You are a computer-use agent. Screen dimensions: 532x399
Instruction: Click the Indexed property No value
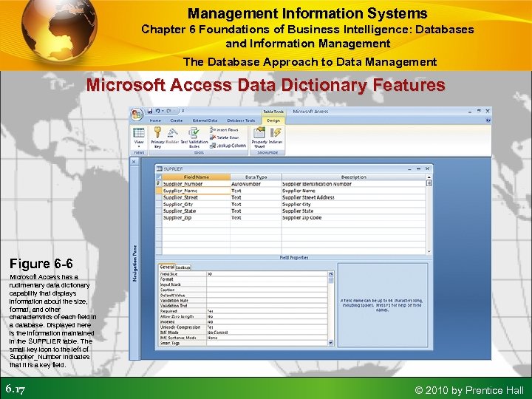click(x=267, y=321)
